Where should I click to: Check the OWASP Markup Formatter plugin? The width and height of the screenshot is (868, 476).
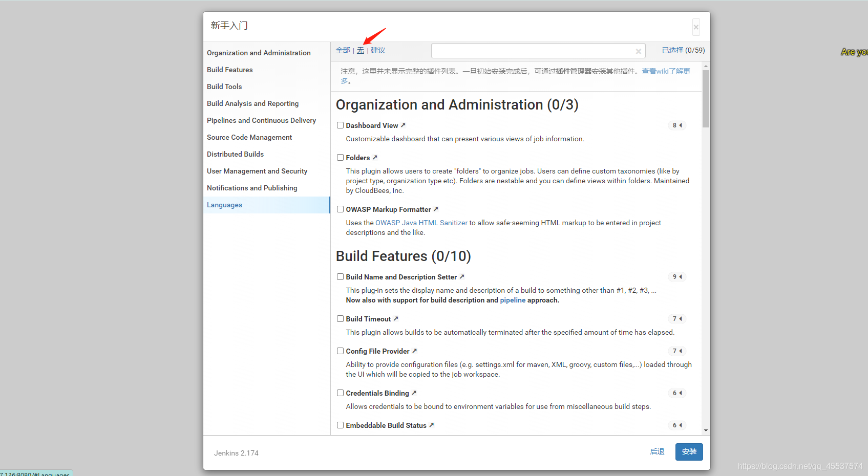point(340,209)
